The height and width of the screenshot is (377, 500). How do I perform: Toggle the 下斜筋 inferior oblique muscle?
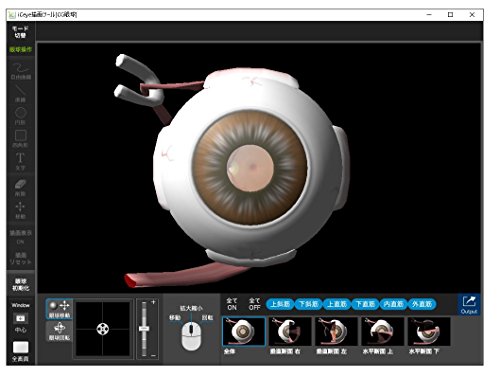pyautogui.click(x=309, y=304)
